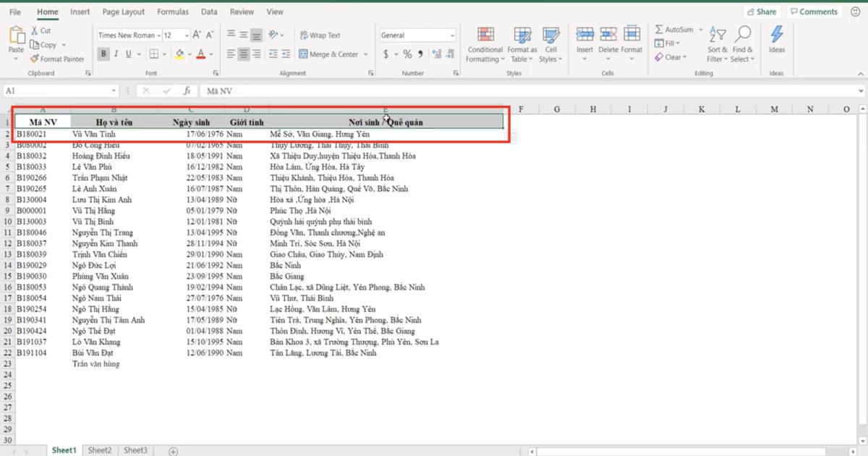Apply the red font color swatch
This screenshot has width=868, height=456.
tap(200, 54)
